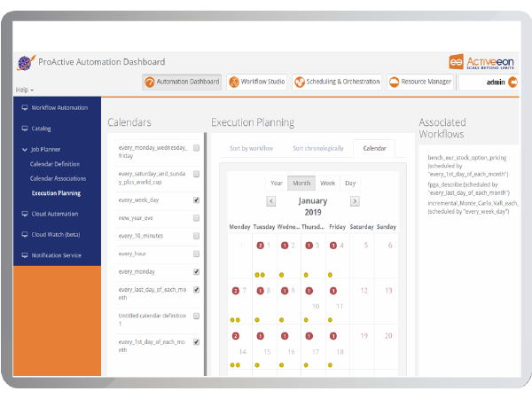
Task: Click red badge 1 on Tuesday January 8
Action: pos(260,291)
